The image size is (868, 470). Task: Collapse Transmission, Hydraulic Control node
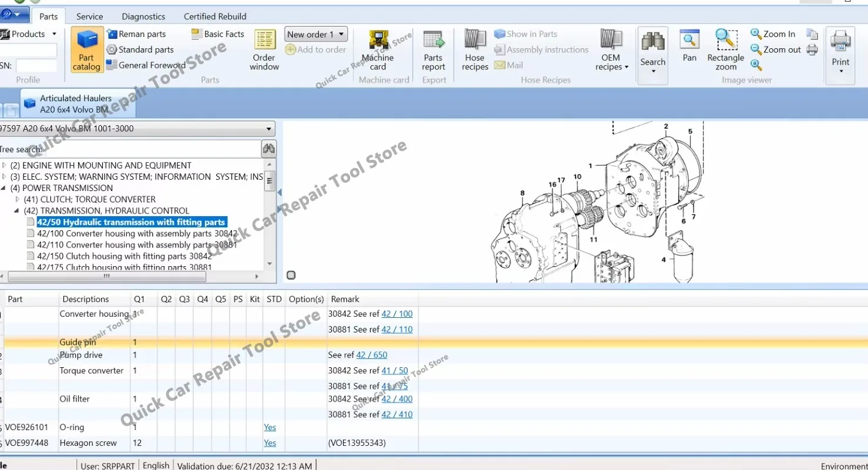pyautogui.click(x=18, y=210)
